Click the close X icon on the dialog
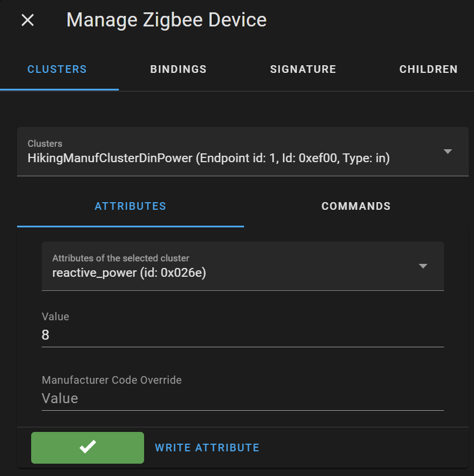 (27, 20)
